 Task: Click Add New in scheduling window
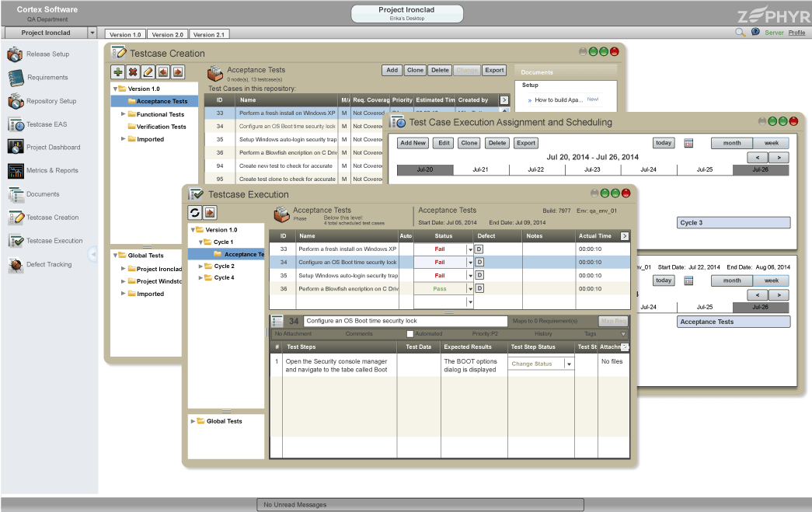413,144
